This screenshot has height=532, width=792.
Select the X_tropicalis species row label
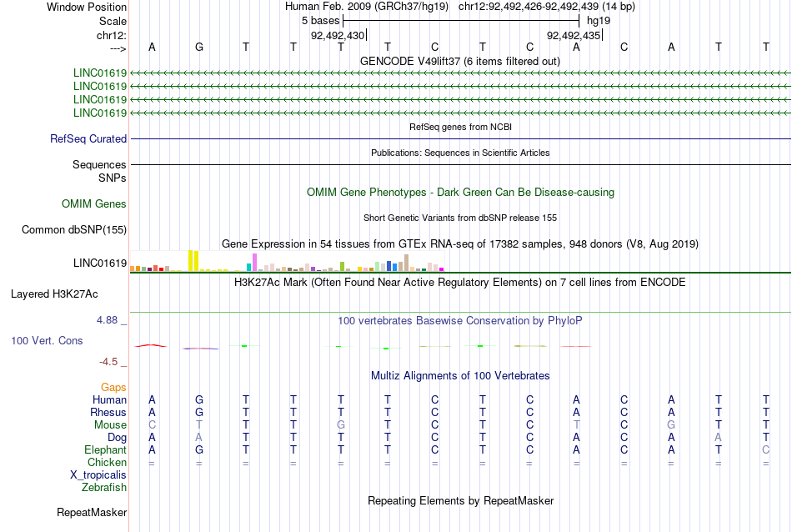98,475
